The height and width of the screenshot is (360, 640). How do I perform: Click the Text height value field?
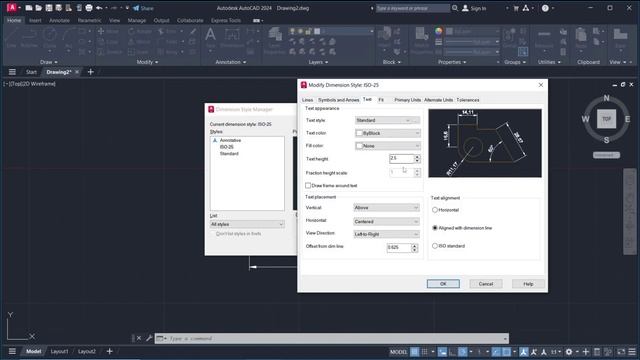(402, 158)
